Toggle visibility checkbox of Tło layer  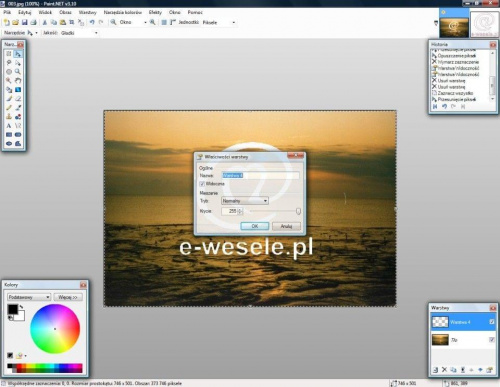[x=492, y=340]
